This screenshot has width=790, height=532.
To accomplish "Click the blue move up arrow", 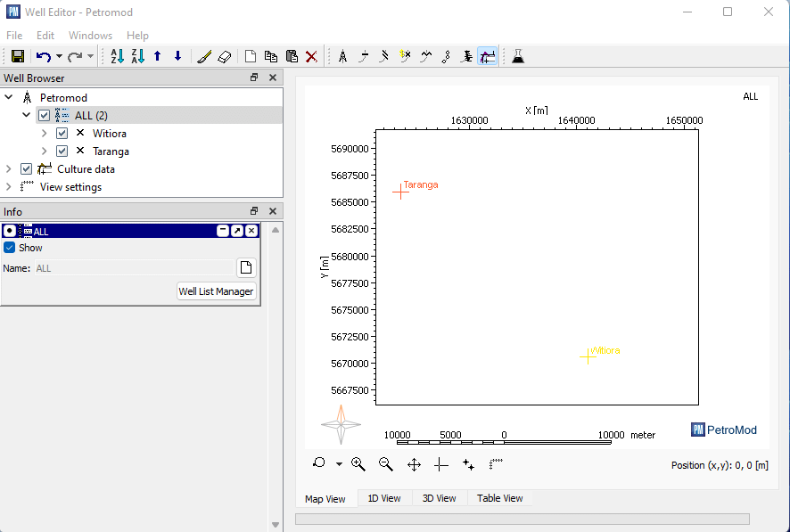I will pyautogui.click(x=158, y=56).
